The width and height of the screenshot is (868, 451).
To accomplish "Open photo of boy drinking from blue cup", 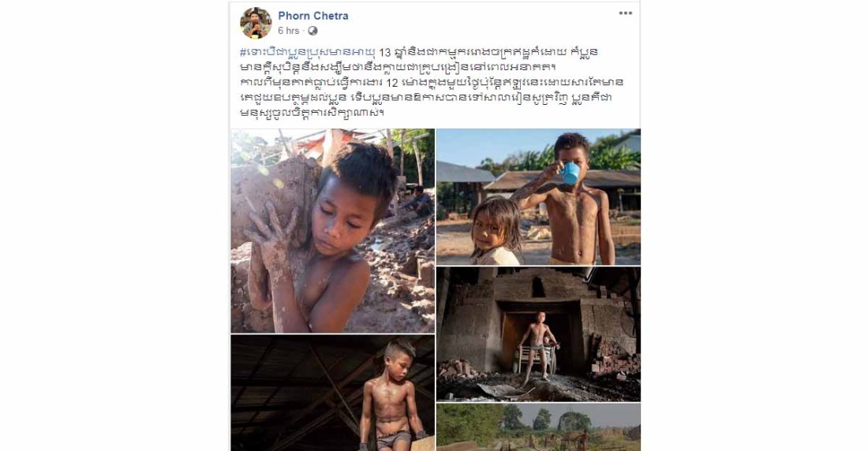I will pyautogui.click(x=538, y=196).
